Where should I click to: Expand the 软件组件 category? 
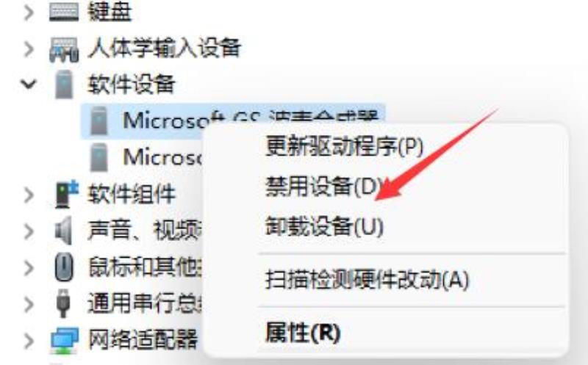pyautogui.click(x=29, y=195)
